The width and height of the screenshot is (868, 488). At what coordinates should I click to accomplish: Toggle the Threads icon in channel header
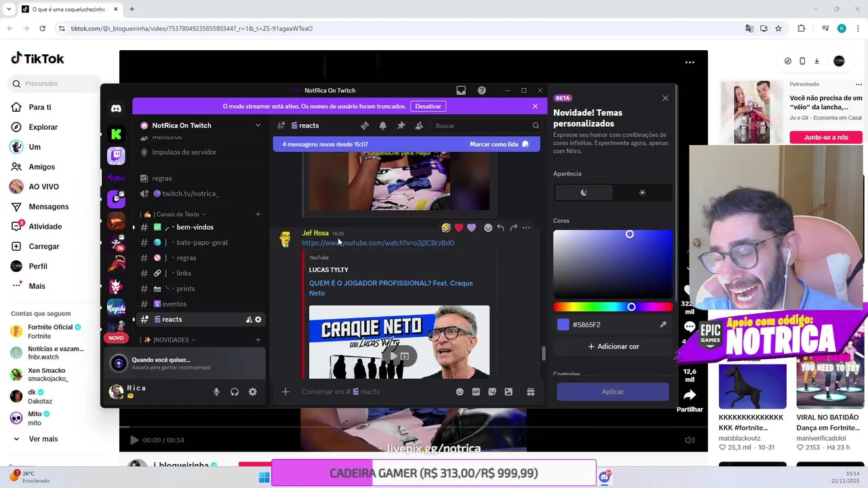(365, 125)
